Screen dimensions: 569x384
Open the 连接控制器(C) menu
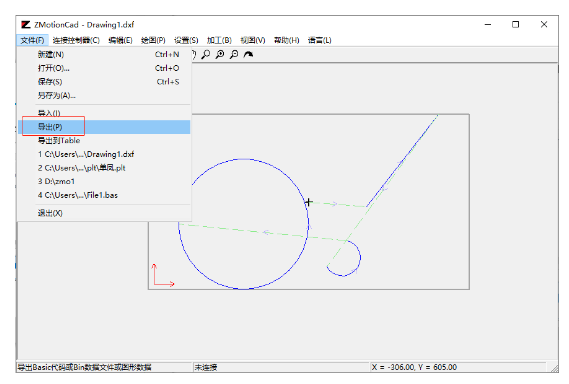(x=76, y=40)
